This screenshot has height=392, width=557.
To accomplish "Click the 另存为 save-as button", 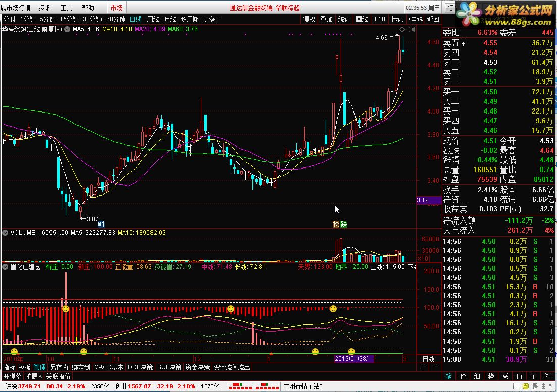I will (x=59, y=367).
